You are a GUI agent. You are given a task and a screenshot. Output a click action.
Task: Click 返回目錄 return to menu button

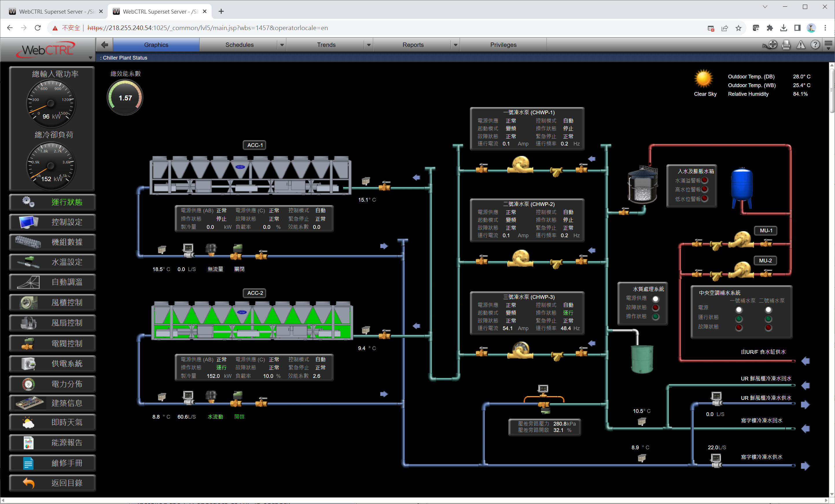point(53,483)
